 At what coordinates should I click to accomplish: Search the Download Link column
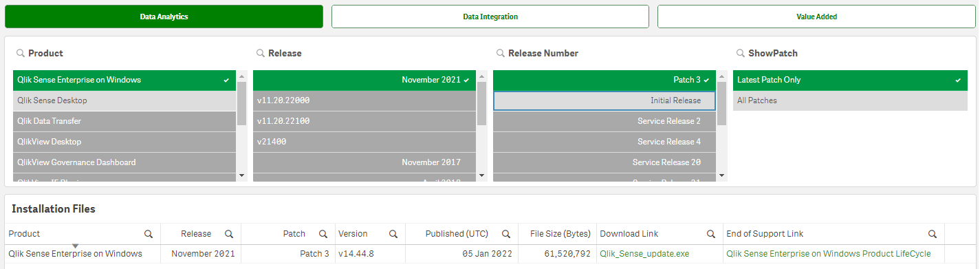coord(712,234)
